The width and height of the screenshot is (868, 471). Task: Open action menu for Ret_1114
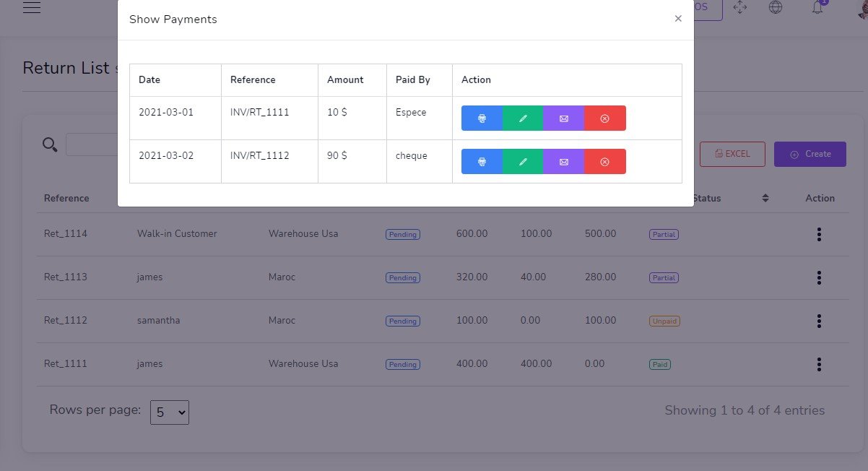click(819, 234)
